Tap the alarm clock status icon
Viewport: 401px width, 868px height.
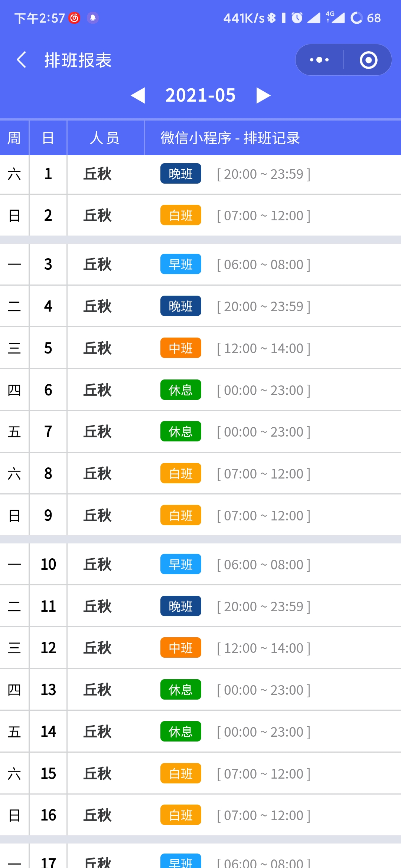(x=297, y=18)
